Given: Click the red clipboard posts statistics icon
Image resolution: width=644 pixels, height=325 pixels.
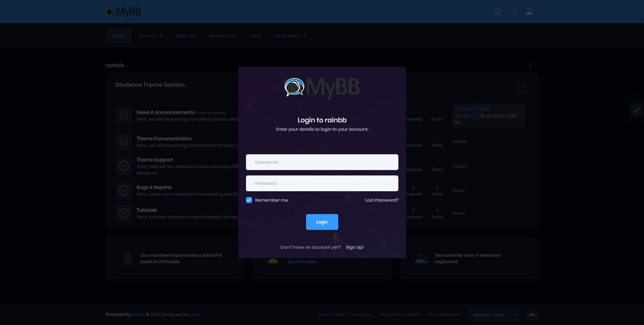Looking at the screenshot, I should 128,258.
